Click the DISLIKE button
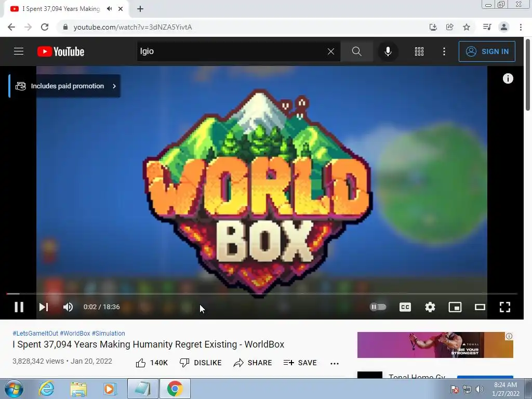 tap(201, 363)
